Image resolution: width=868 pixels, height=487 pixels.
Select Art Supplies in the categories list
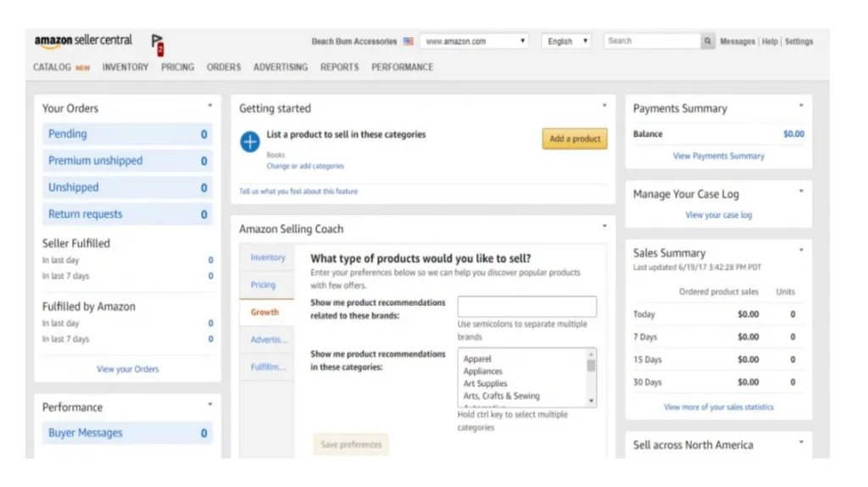coord(485,384)
